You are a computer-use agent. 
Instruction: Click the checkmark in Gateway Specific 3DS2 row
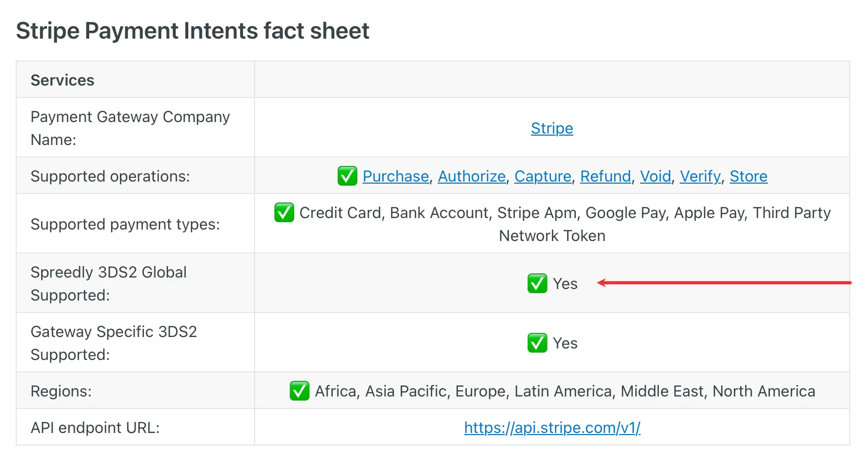pyautogui.click(x=537, y=343)
